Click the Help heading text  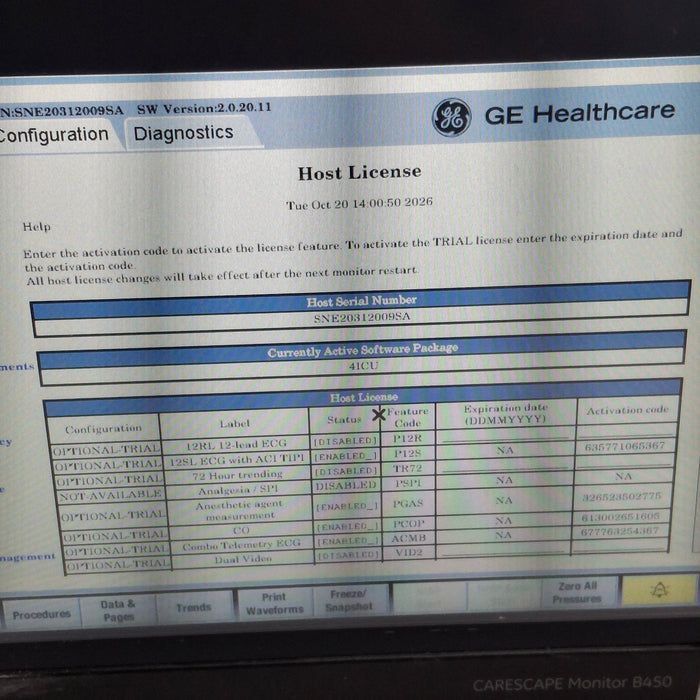[x=37, y=227]
